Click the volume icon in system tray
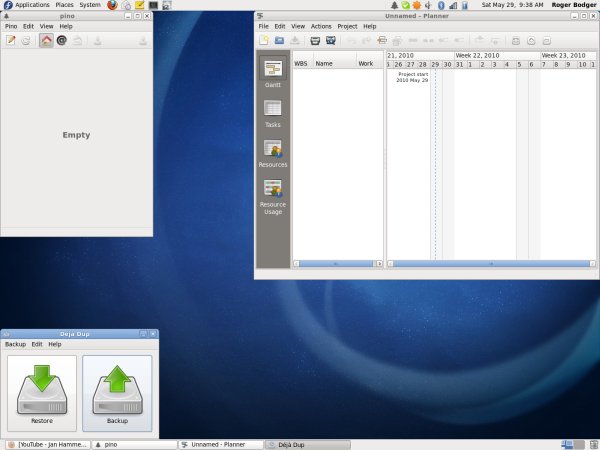The height and width of the screenshot is (450, 600). click(x=428, y=5)
